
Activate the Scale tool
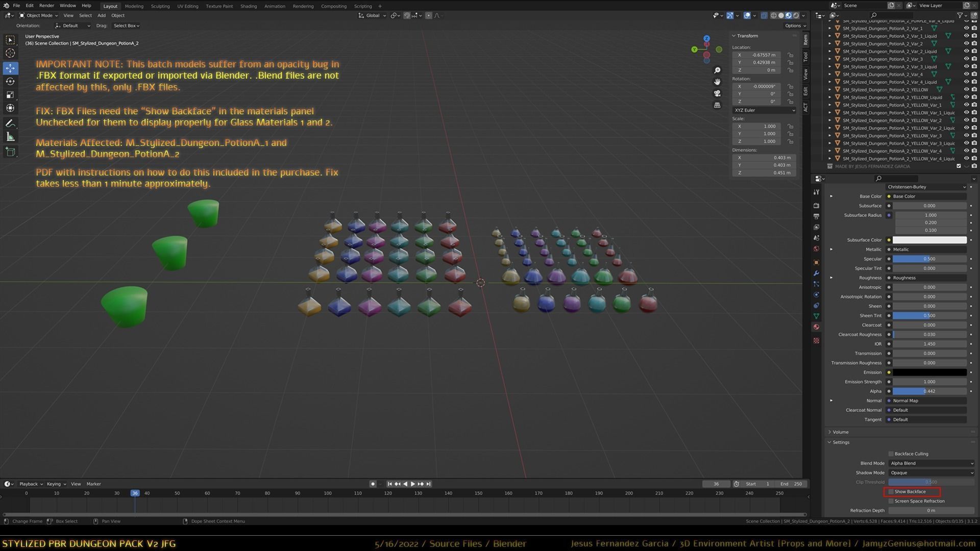[10, 94]
